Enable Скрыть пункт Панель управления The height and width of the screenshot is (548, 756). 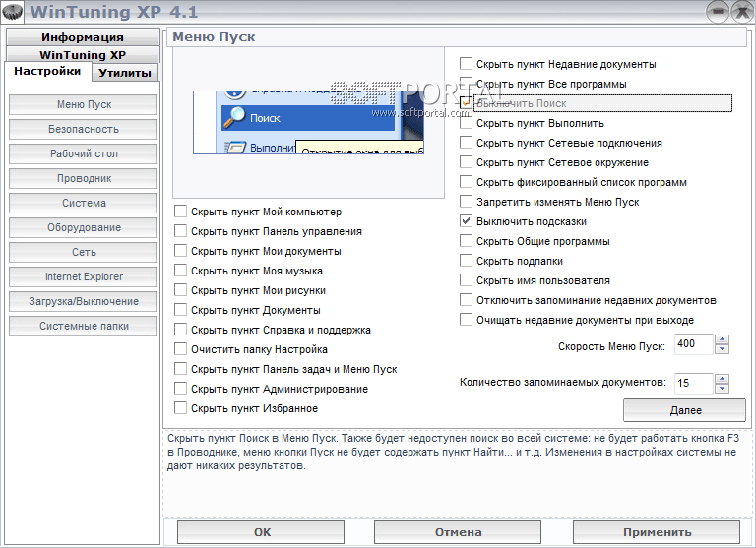point(180,231)
